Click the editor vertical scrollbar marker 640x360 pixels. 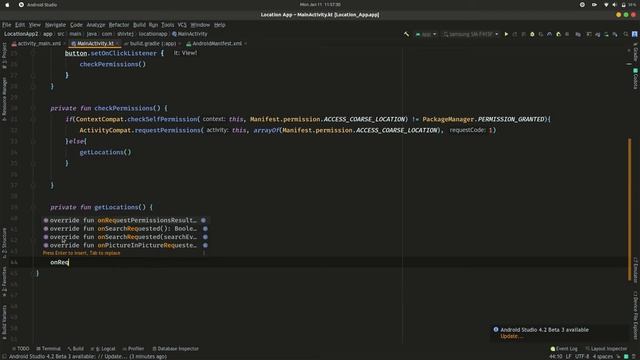click(629, 209)
